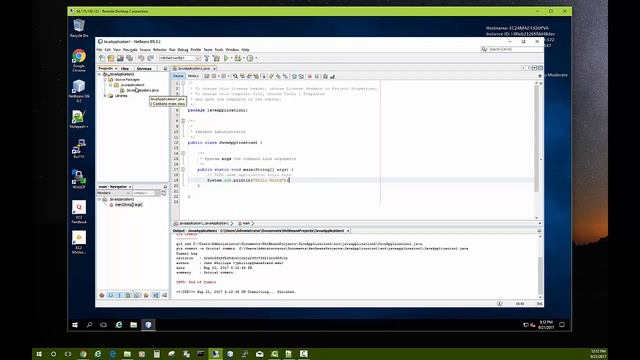Open the WinSCP desktop shortcut
Image resolution: width=640 pixels, height=360 pixels.
[x=79, y=179]
